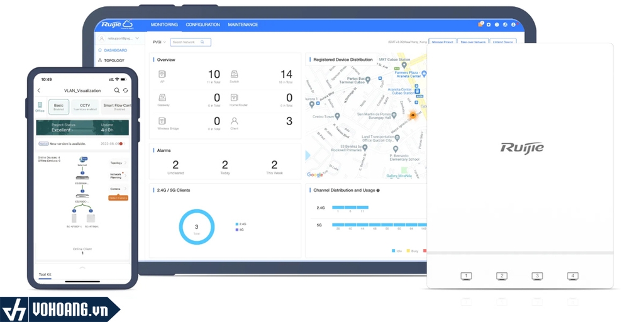Viewport: 644px width, 322px height.
Task: Click the Wireless Bridge icon in Overview
Action: click(x=162, y=121)
